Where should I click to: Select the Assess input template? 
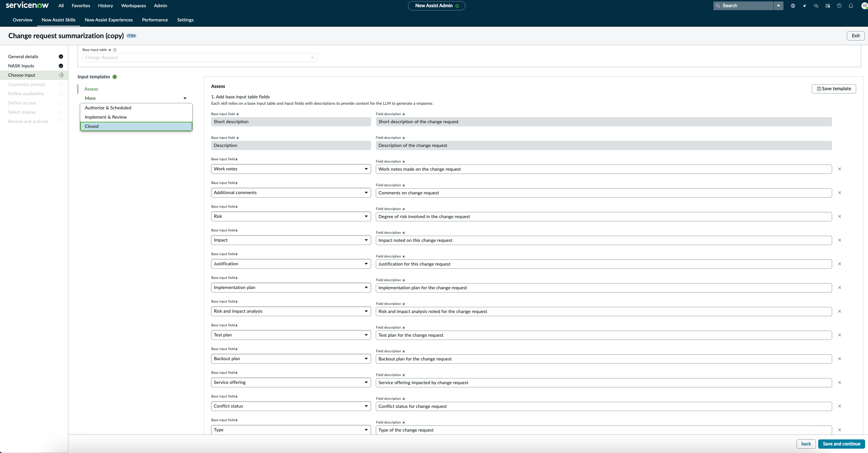pyautogui.click(x=91, y=89)
